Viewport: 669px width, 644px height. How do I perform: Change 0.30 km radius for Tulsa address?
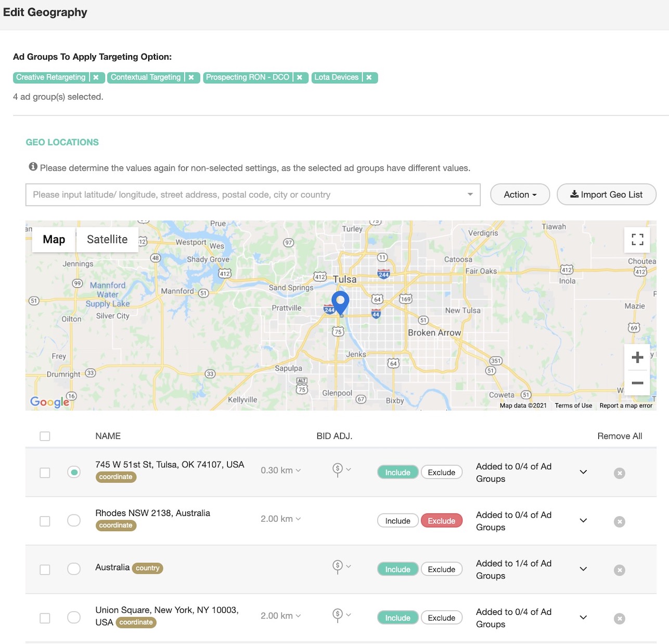[280, 470]
